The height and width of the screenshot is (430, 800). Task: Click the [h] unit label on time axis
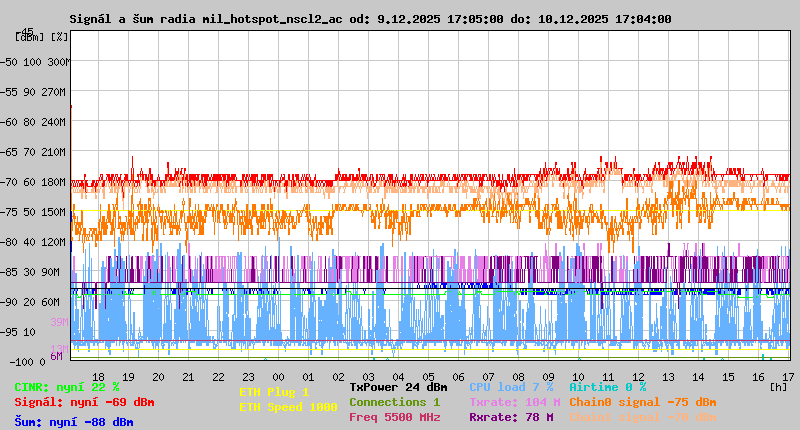tap(776, 385)
